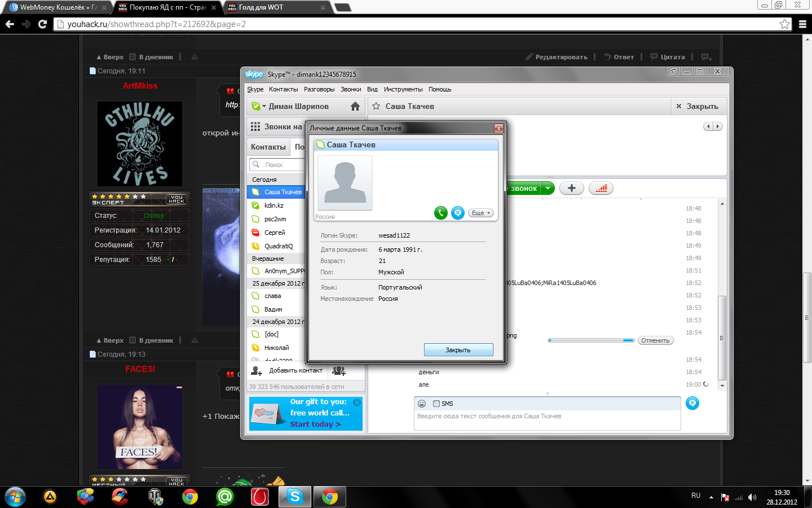Screen dimensions: 812x508
Task: Click the browser forward arrow
Action: [26, 24]
